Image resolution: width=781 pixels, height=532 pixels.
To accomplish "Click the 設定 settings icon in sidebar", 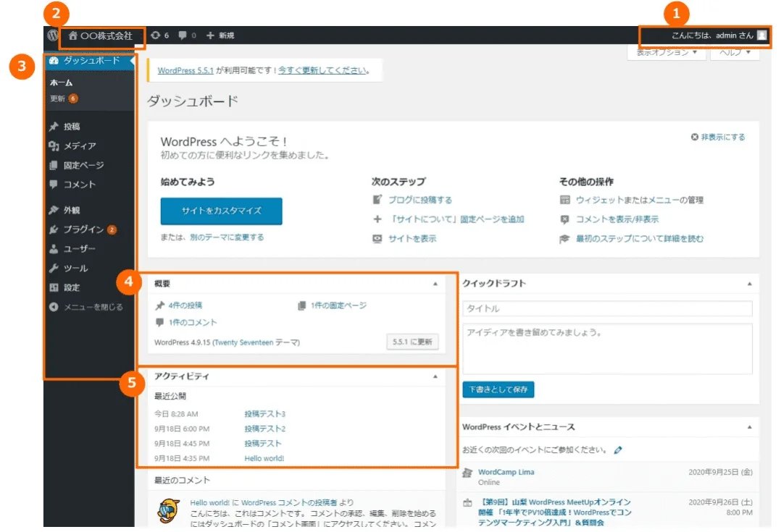I will (54, 287).
